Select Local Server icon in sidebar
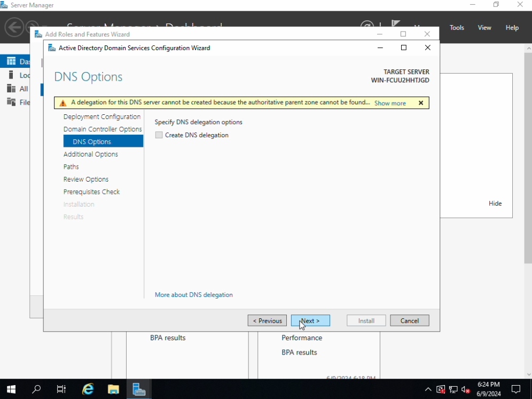Screen dimensions: 532x399 (x=11, y=75)
